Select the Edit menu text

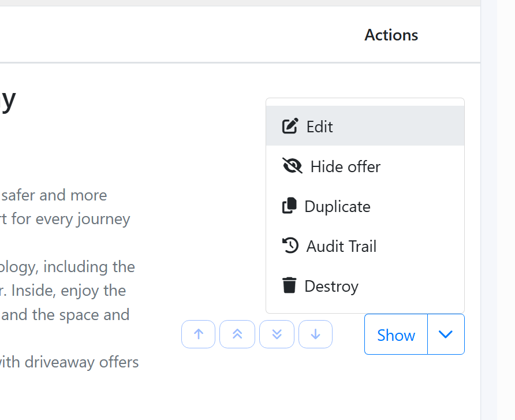(x=320, y=127)
